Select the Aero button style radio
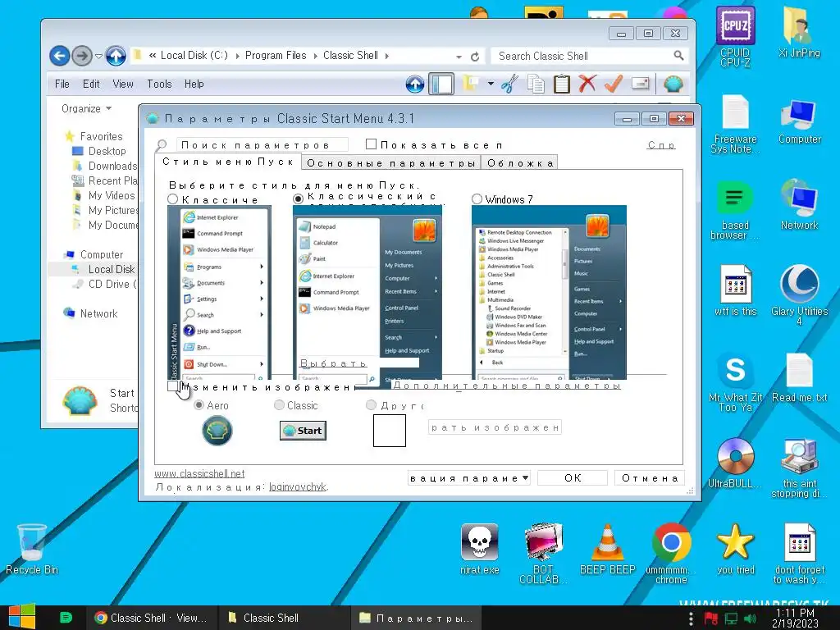The width and height of the screenshot is (840, 630). (x=199, y=405)
